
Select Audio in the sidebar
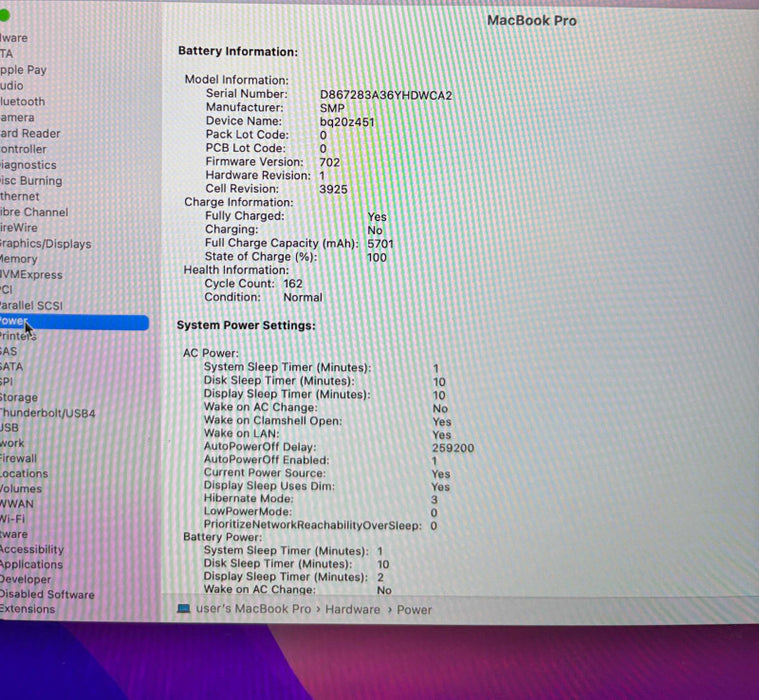12,86
